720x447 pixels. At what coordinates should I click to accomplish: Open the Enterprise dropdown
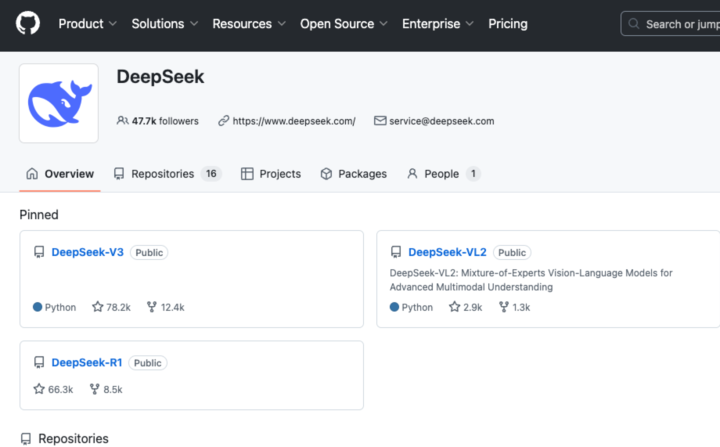437,23
